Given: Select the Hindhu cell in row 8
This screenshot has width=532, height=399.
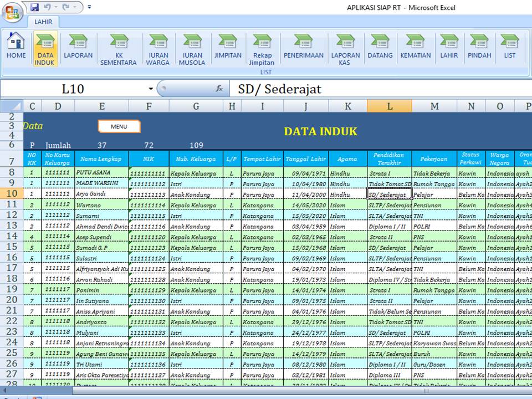Looking at the screenshot, I should coord(347,173).
